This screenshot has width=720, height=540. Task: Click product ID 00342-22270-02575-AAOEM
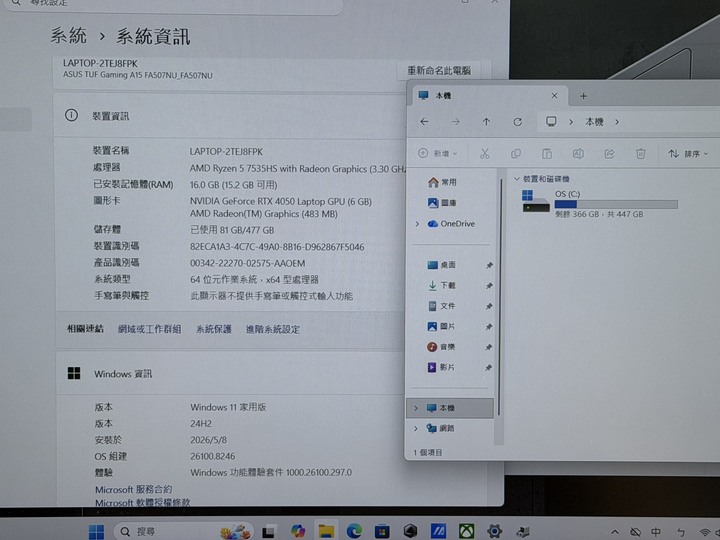click(248, 264)
